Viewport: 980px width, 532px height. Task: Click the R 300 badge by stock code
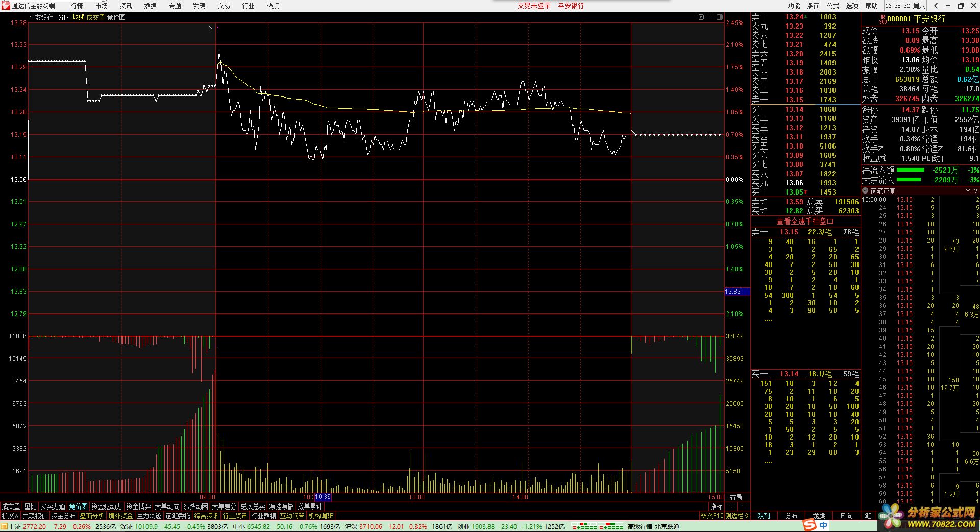[x=883, y=19]
